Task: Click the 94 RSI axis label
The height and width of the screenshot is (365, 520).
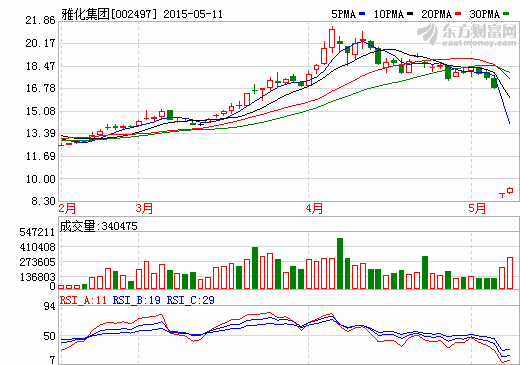Action: pyautogui.click(x=50, y=306)
